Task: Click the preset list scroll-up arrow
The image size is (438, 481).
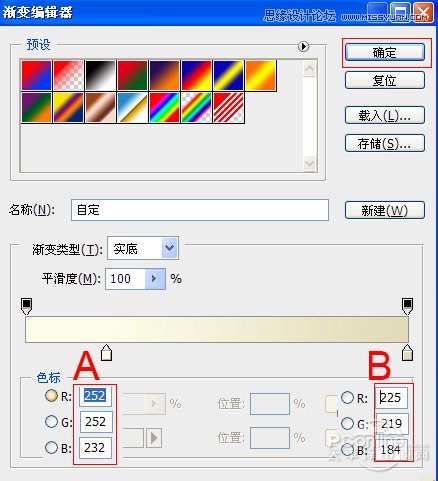Action: pyautogui.click(x=310, y=69)
